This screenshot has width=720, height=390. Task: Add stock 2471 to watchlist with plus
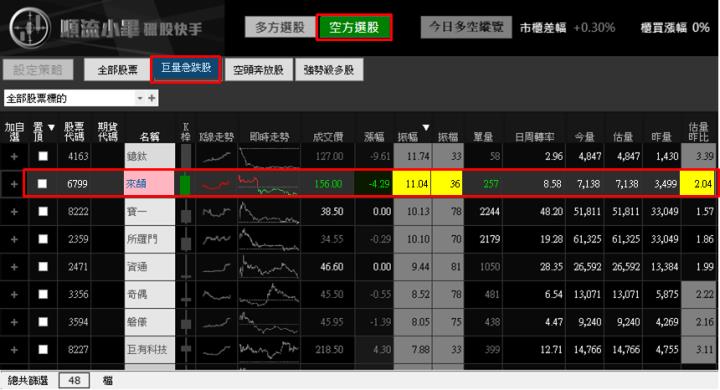point(14,267)
